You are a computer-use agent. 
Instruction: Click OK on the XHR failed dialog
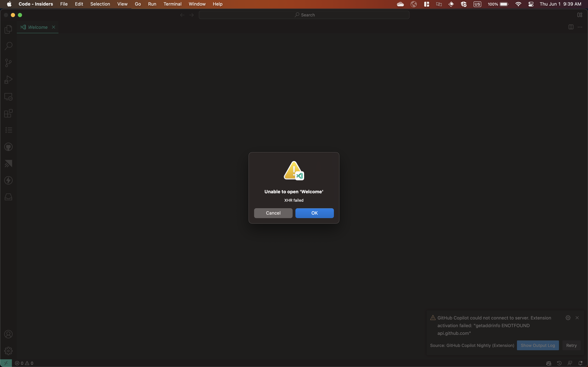[314, 213]
